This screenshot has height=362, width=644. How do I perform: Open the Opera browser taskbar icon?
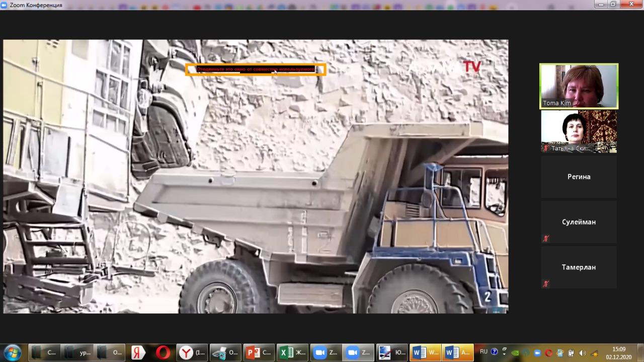[x=163, y=352]
